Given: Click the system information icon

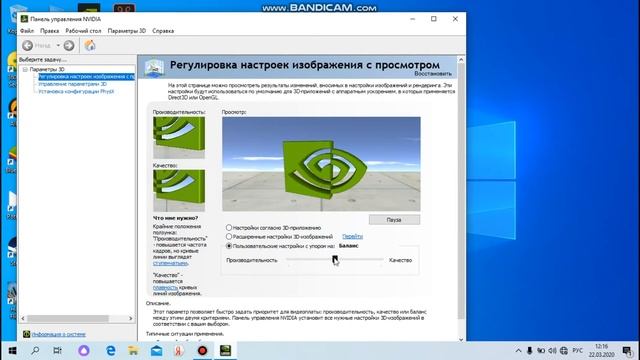Looking at the screenshot, I should pyautogui.click(x=27, y=334).
